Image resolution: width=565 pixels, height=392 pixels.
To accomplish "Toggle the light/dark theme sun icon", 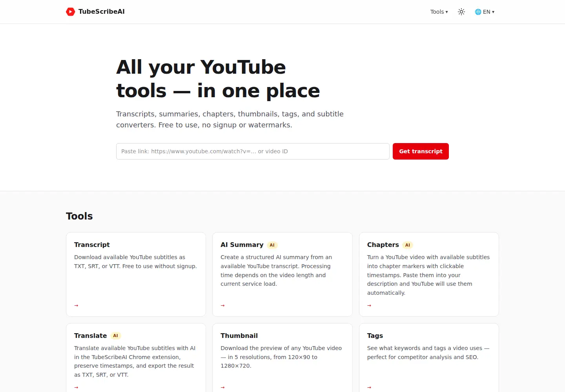I will coord(461,12).
